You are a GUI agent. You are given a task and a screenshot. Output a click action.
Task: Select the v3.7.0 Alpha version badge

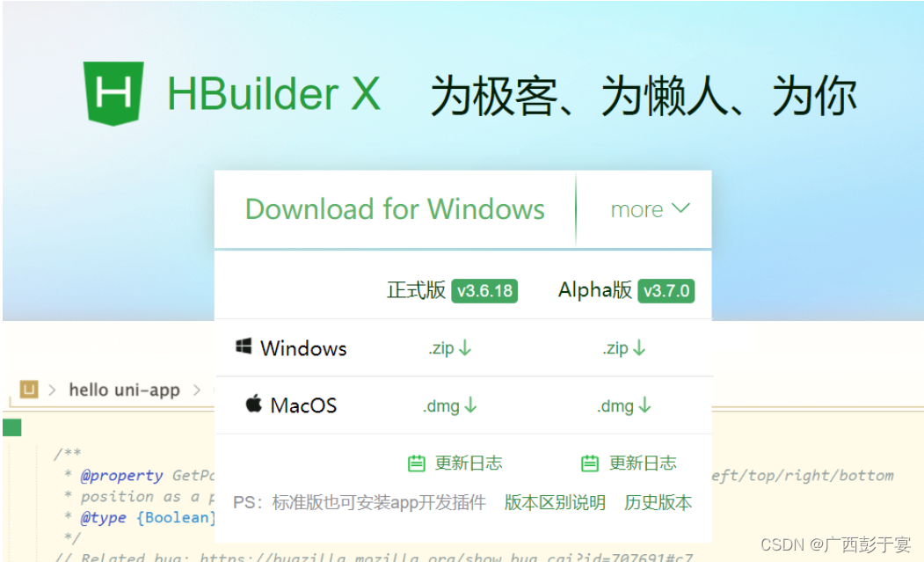point(666,291)
